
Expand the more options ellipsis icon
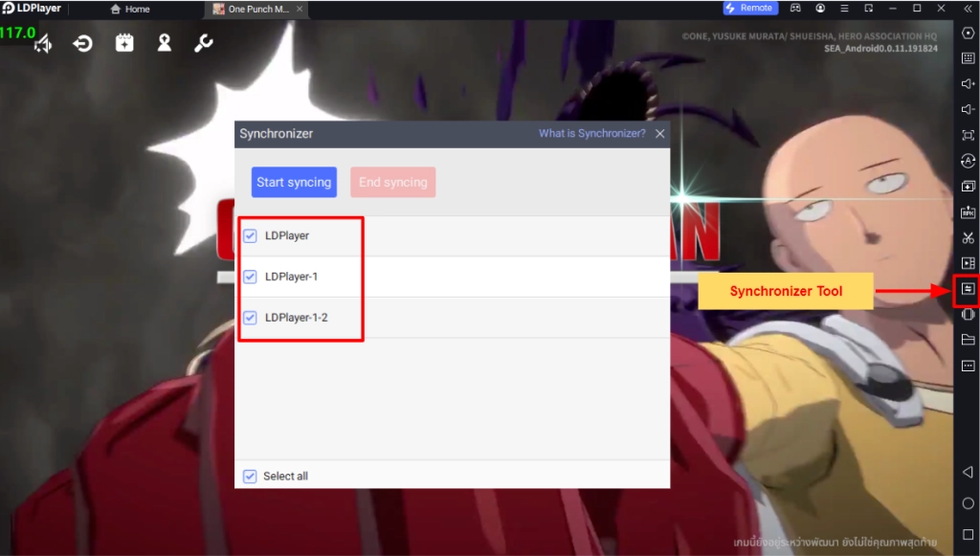(968, 366)
